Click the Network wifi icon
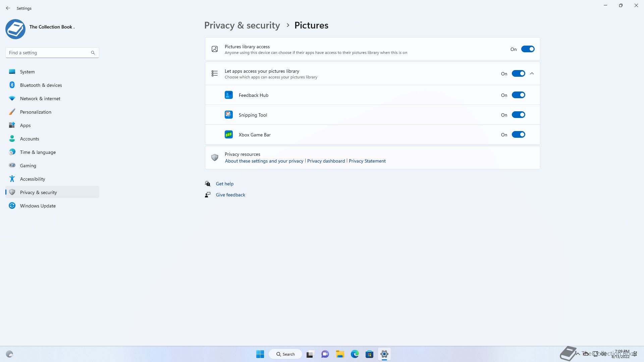 (x=12, y=98)
